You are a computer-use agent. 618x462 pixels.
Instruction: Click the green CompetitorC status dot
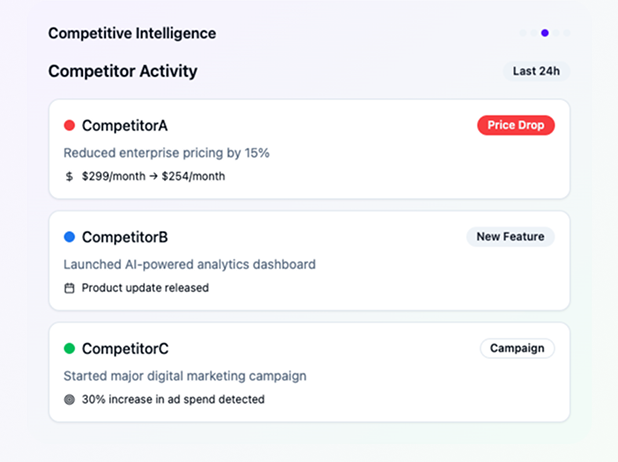point(69,348)
